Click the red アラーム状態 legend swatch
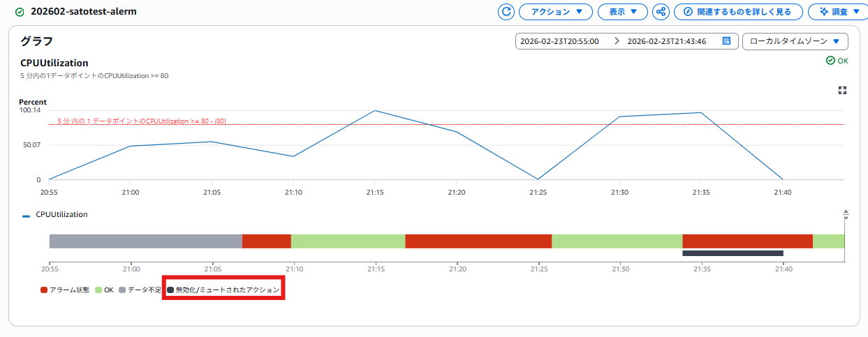The width and height of the screenshot is (868, 337). [44, 290]
